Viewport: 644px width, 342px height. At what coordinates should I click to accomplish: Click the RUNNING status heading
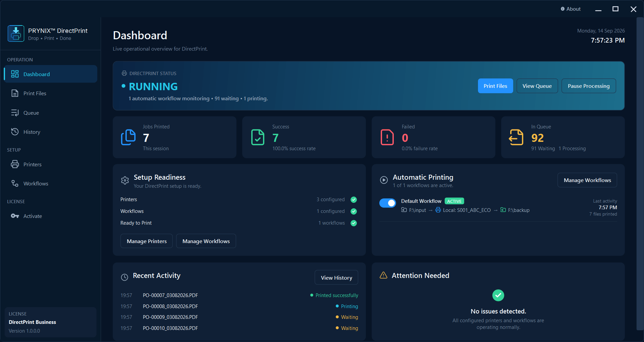(153, 87)
